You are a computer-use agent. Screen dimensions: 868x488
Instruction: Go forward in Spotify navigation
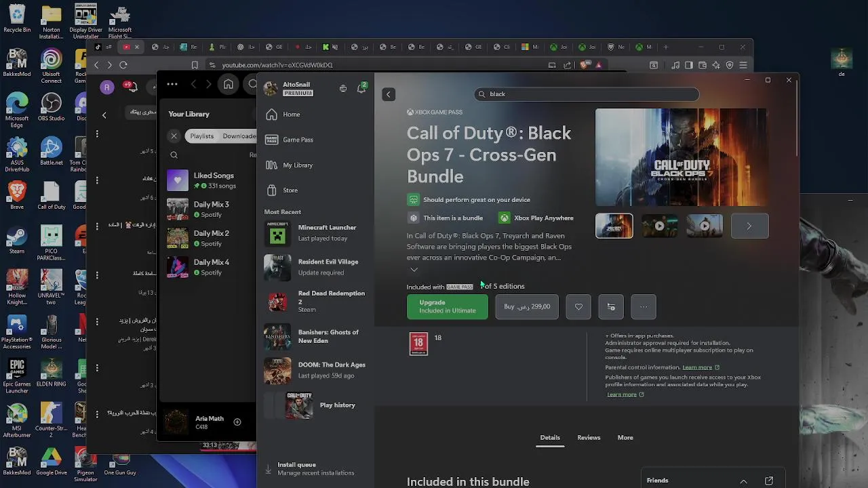209,85
